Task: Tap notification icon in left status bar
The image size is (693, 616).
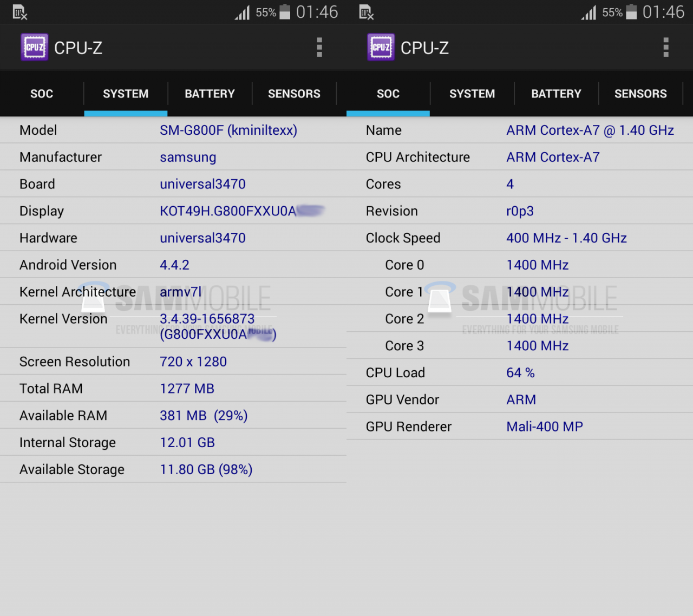Action: [20, 12]
